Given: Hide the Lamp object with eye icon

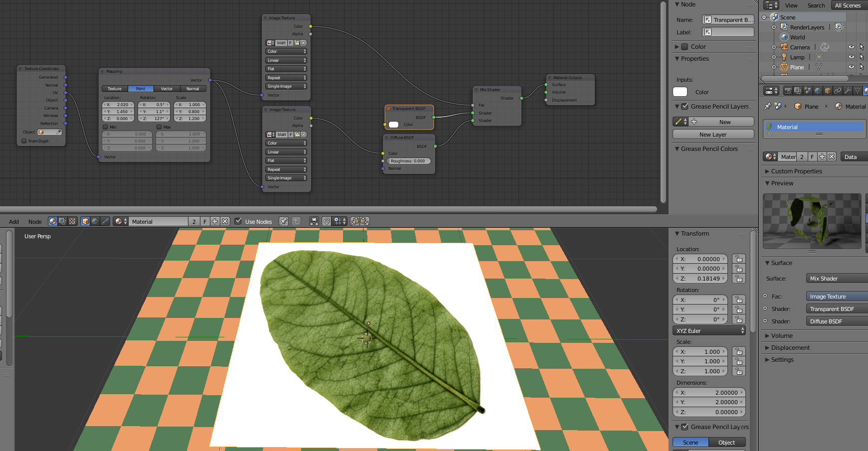Looking at the screenshot, I should tap(852, 57).
